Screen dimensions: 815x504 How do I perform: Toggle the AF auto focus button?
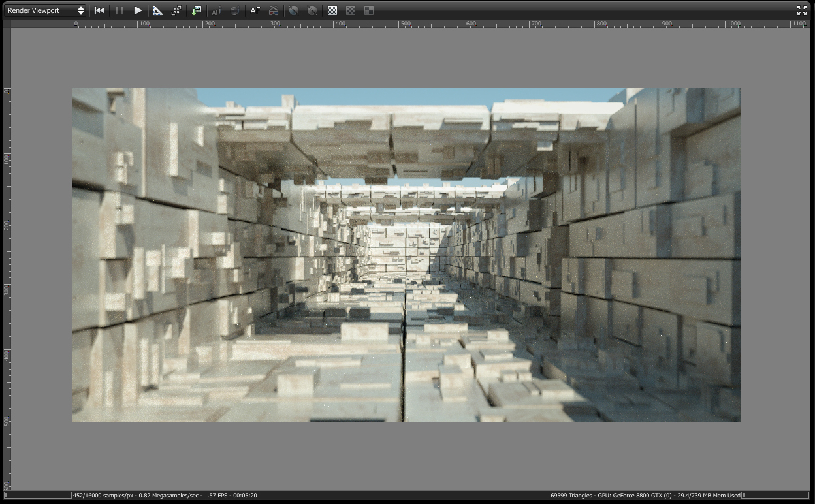pyautogui.click(x=255, y=10)
